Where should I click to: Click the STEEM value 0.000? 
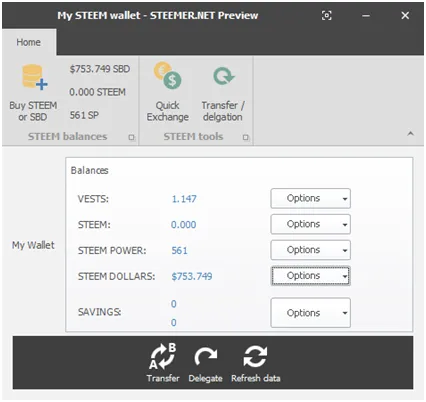[184, 225]
